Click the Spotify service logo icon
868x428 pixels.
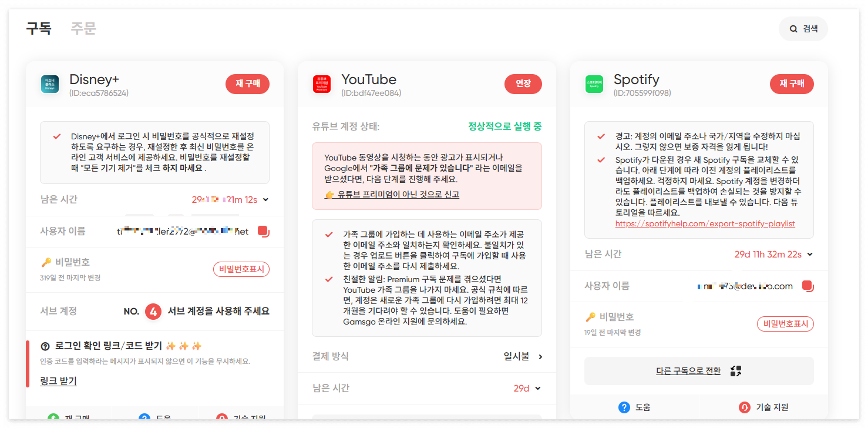point(594,85)
